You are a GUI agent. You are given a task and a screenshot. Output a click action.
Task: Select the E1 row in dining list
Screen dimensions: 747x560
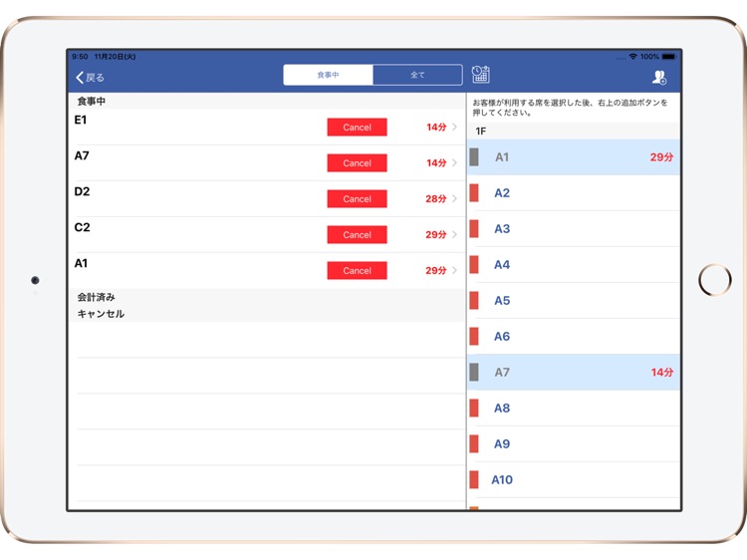pyautogui.click(x=267, y=127)
